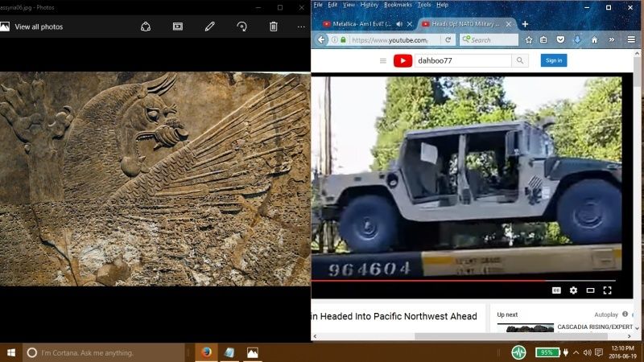Click the horizontal scrollbar in Firefox

coord(511,336)
